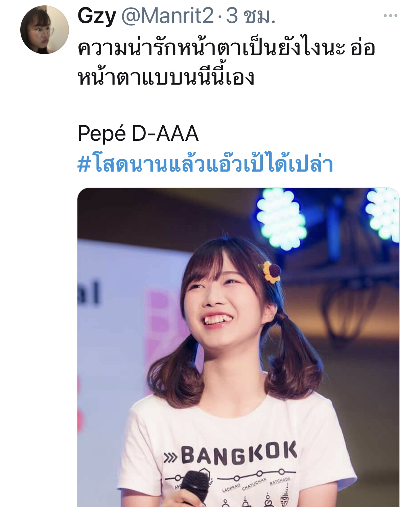Tap the RATCHADA label on the shirt
420x507 pixels.
click(x=280, y=481)
